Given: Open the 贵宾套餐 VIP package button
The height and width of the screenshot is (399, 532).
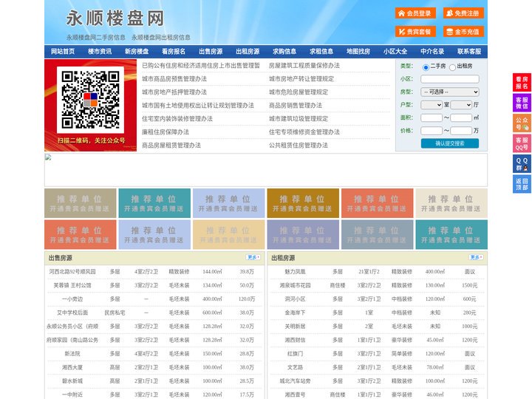Looking at the screenshot, I should (x=415, y=32).
